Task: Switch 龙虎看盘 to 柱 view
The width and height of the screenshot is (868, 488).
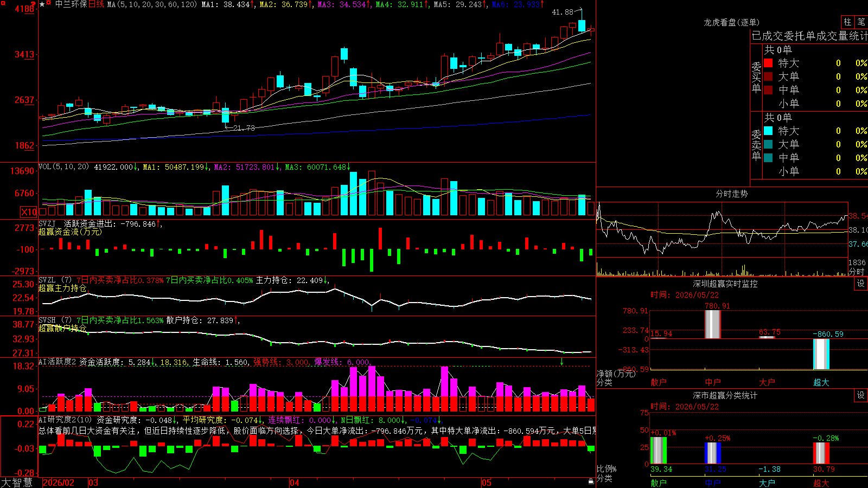Action: (x=847, y=22)
